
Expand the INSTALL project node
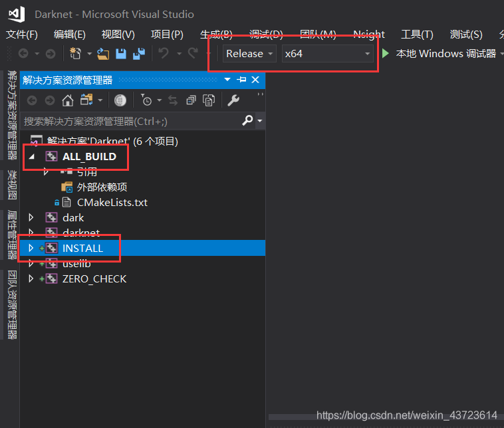point(31,248)
